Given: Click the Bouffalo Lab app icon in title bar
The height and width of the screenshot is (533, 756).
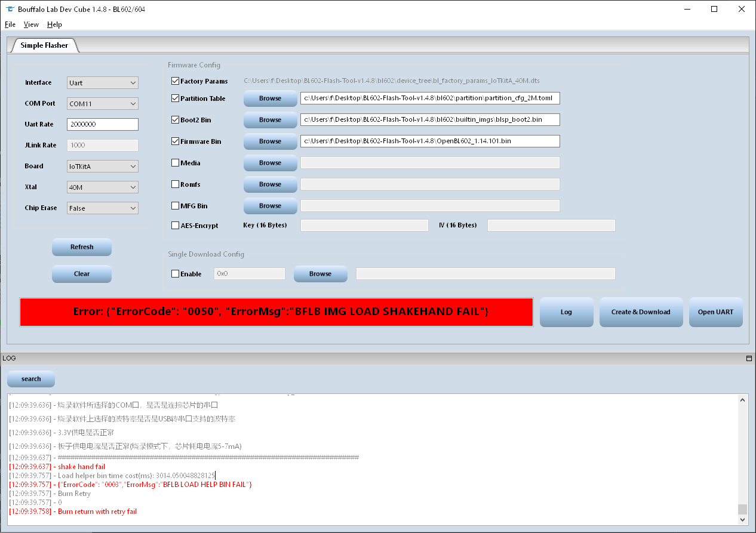Looking at the screenshot, I should click(x=9, y=10).
